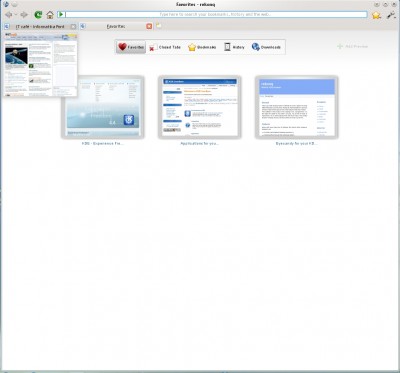The height and width of the screenshot is (373, 400).
Task: Open a new tab with the tab bar button
Action: click(159, 26)
